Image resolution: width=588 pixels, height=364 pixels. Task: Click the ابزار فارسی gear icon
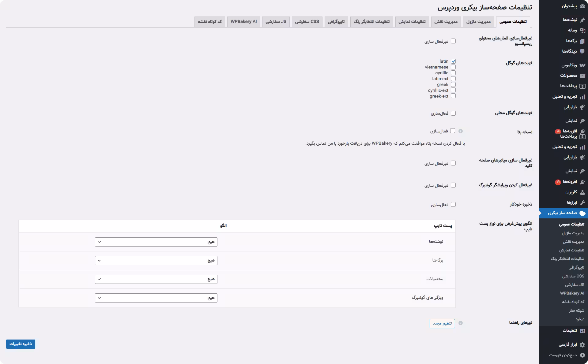point(582,345)
